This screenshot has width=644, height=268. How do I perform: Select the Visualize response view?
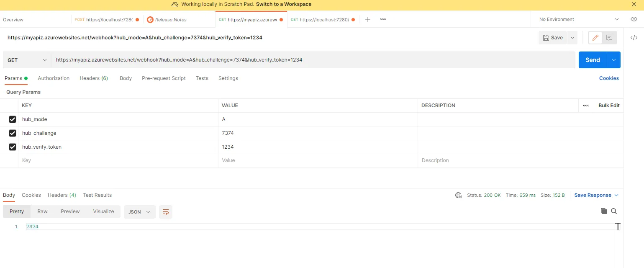[x=104, y=211]
